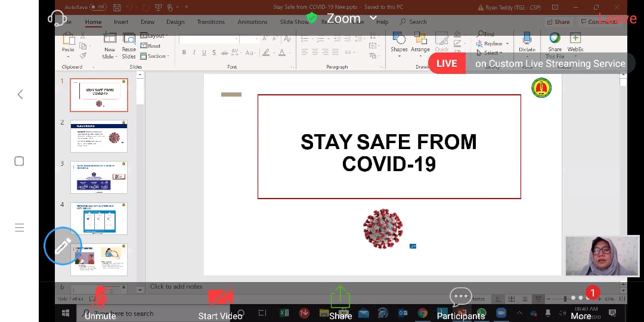Switch to the Insert ribbon tab
Viewport: 644px width, 322px height.
pyautogui.click(x=121, y=22)
